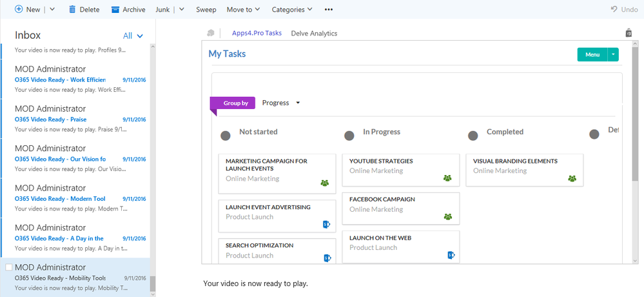Click the add-in icon left of Apps4.Pro Tasks
The height and width of the screenshot is (297, 644).
coord(210,33)
